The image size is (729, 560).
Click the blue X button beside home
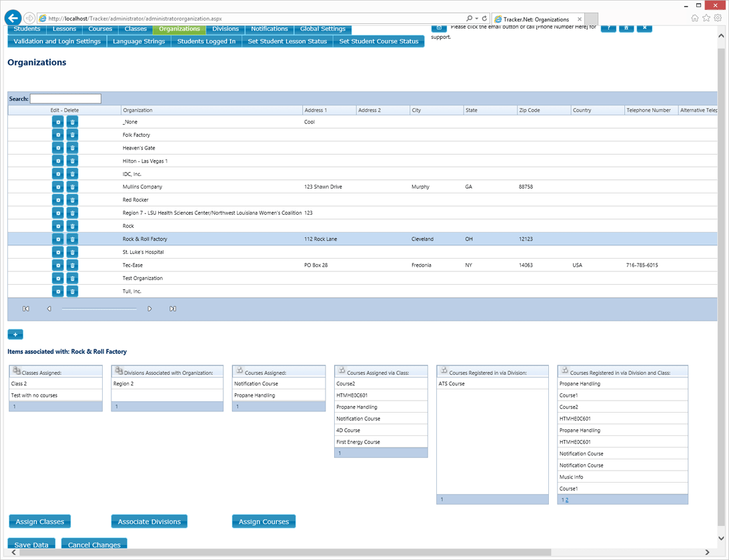click(644, 28)
